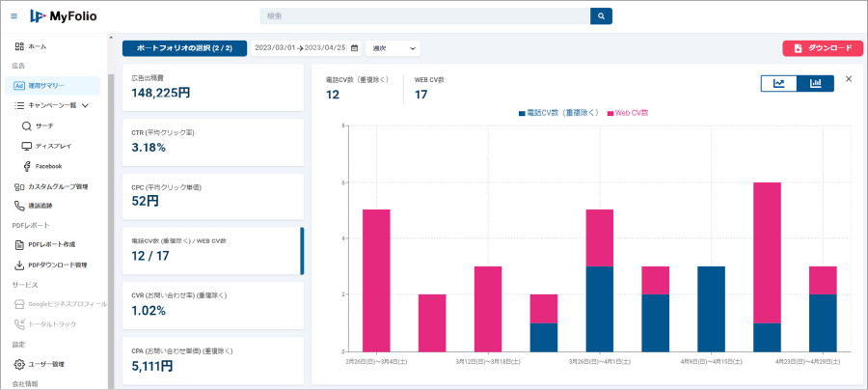Select the CVR (お問い合わせ率) 1.02% card
The height and width of the screenshot is (390, 868).
[213, 306]
